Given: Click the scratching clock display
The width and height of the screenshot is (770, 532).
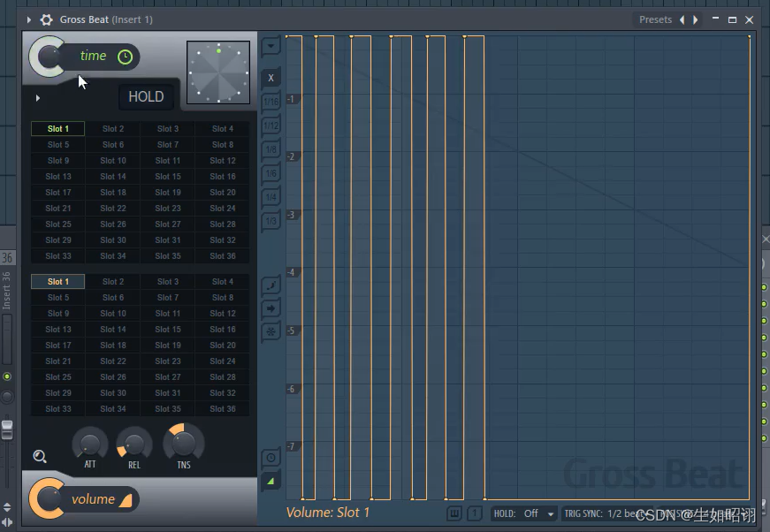Looking at the screenshot, I should [218, 72].
